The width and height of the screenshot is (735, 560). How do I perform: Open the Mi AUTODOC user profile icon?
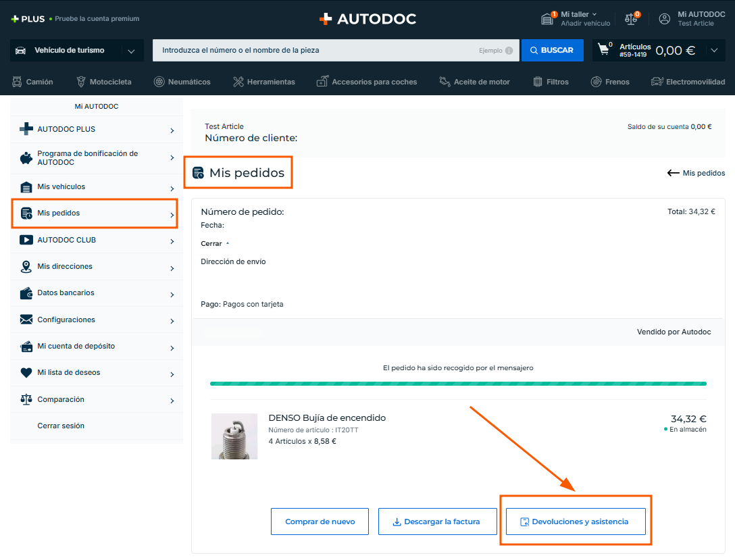click(665, 19)
